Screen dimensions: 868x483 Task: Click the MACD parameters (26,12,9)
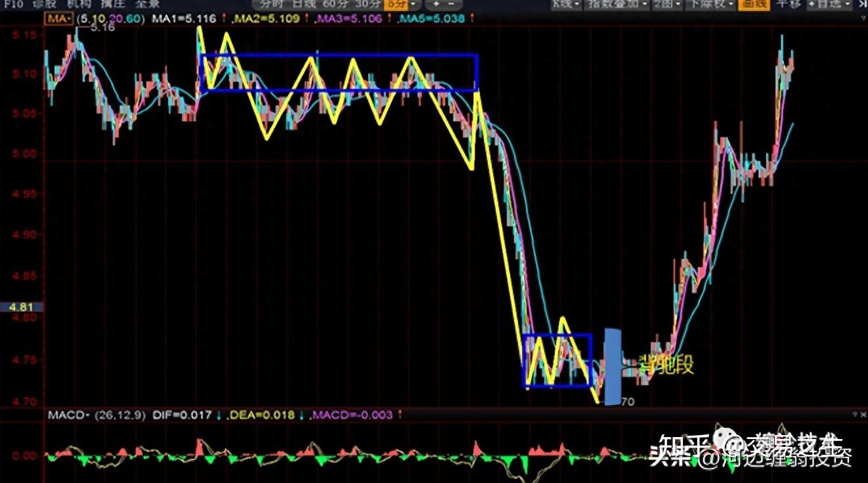tap(121, 415)
